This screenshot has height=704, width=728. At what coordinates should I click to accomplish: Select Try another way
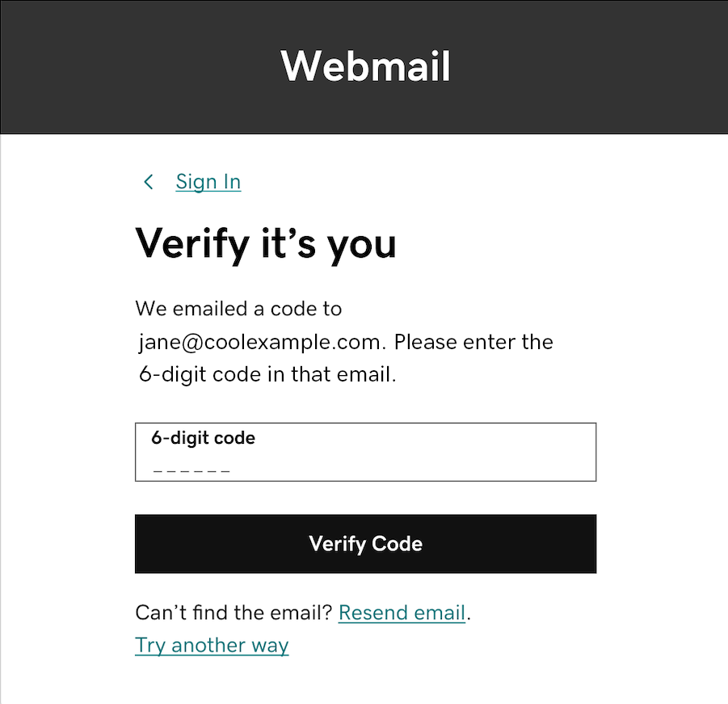[212, 645]
